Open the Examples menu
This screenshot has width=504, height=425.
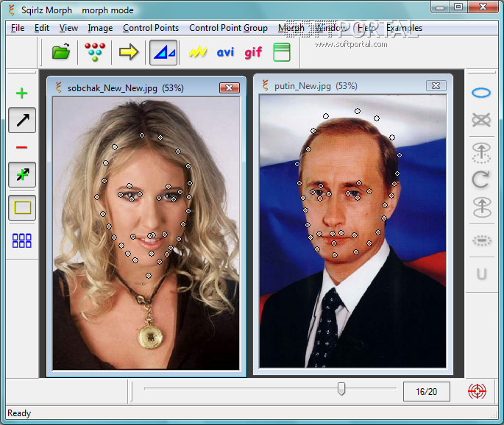(x=405, y=28)
